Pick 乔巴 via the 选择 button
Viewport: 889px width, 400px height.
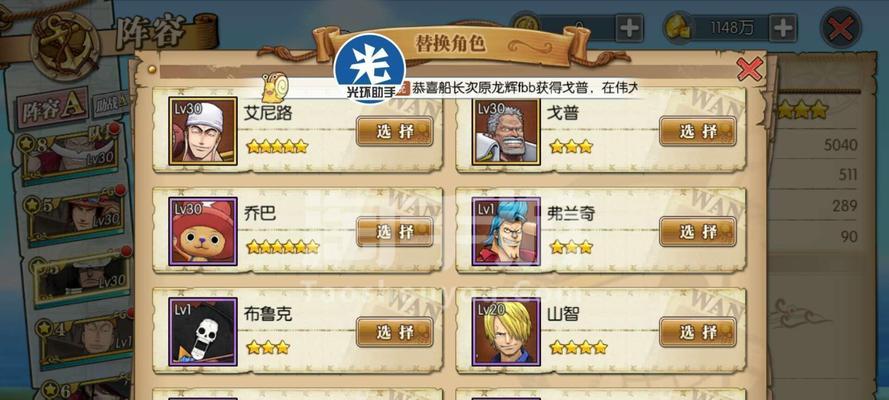(x=395, y=232)
